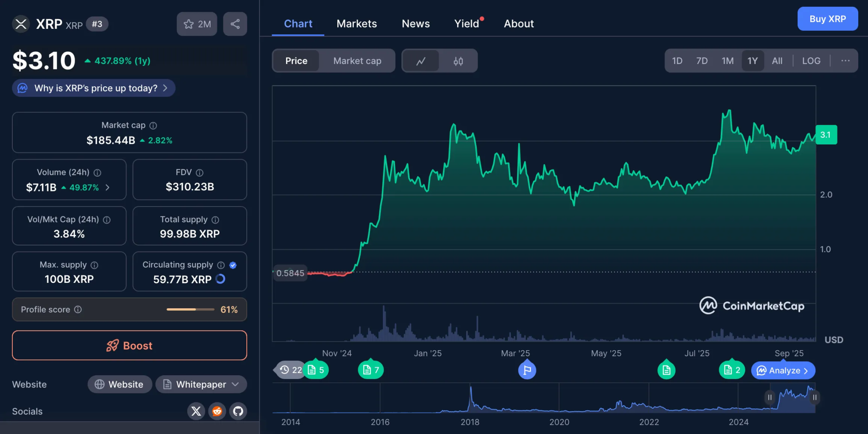Click the May '25 news document marker
Screen dimensions: 868x434
[x=666, y=370]
